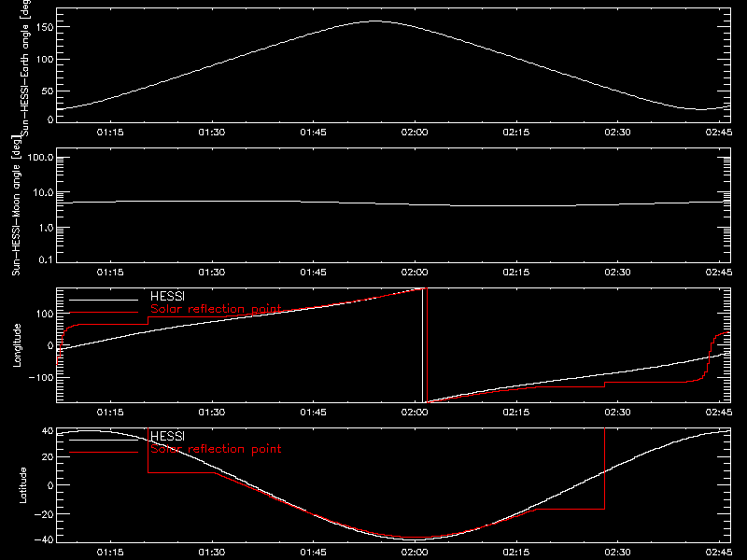Click '-40' tick on Latitude plot
Viewport: 747px width, 560px height.
pyautogui.click(x=43, y=540)
